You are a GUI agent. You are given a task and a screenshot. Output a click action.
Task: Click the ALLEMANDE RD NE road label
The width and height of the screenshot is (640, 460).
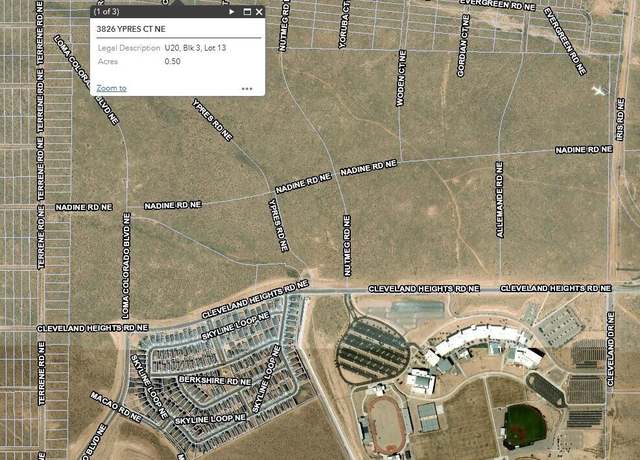[x=500, y=200]
